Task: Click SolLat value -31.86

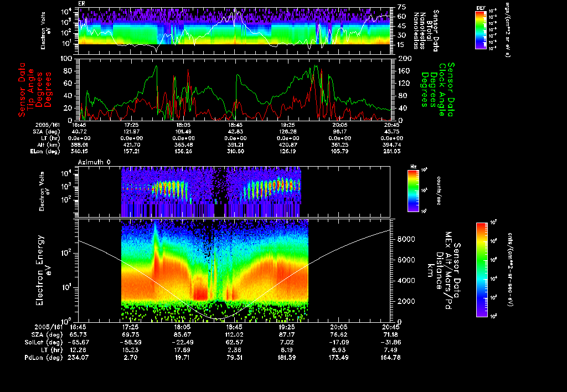Action: tap(390, 343)
